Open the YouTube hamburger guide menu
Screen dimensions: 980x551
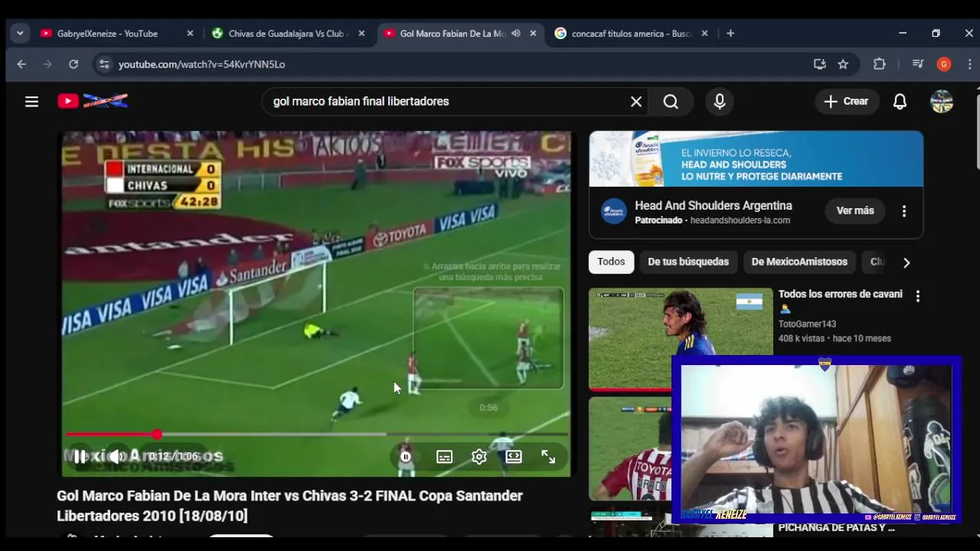tap(31, 101)
